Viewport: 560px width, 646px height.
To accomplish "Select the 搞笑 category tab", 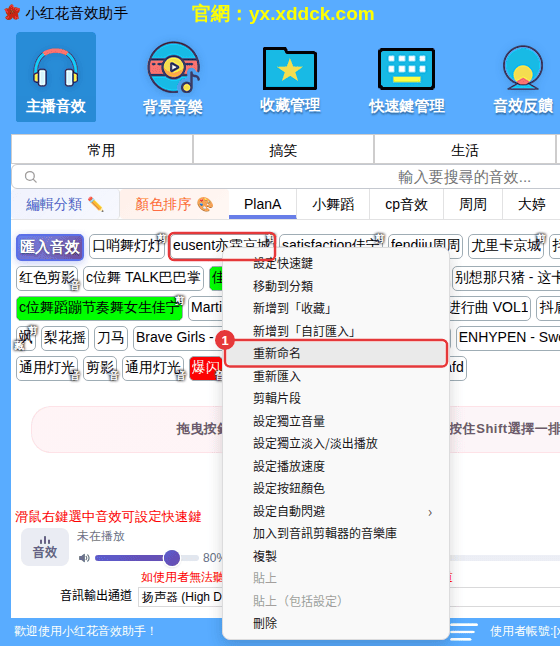I will tap(283, 150).
